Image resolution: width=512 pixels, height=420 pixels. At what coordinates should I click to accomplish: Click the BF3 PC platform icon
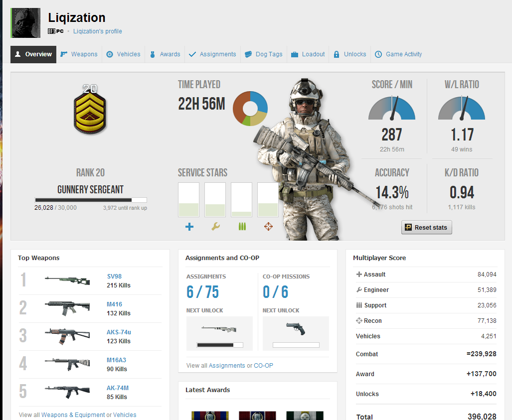point(55,31)
